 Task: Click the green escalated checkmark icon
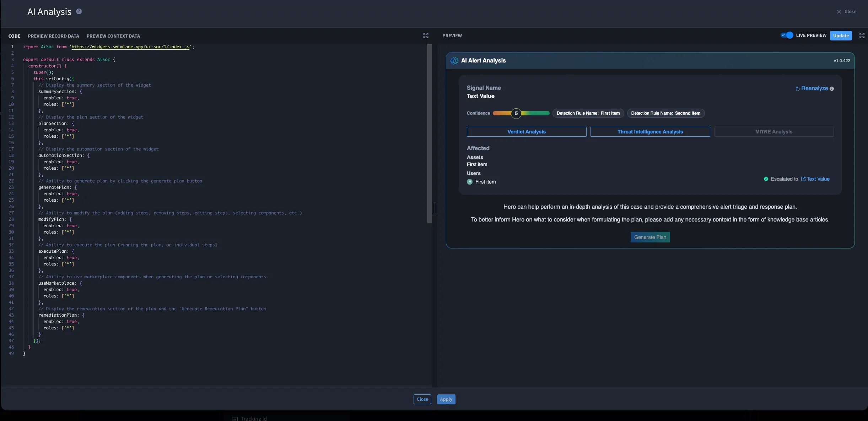coord(766,179)
